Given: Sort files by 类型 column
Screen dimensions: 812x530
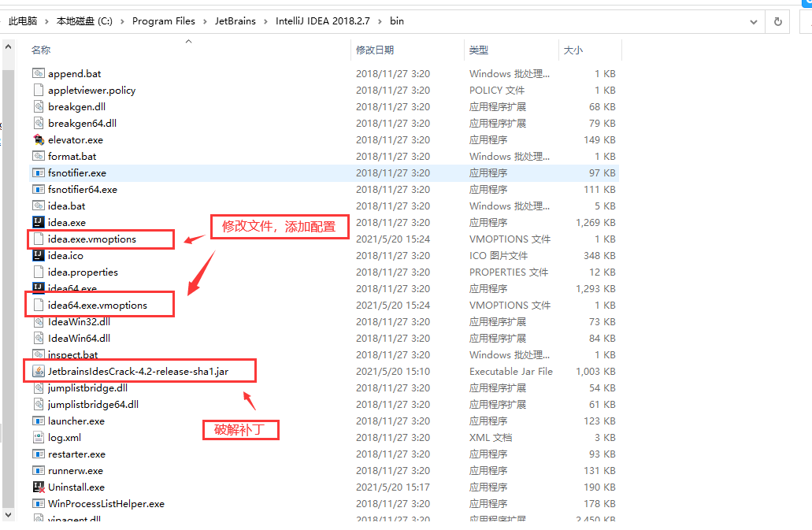Looking at the screenshot, I should pyautogui.click(x=479, y=50).
